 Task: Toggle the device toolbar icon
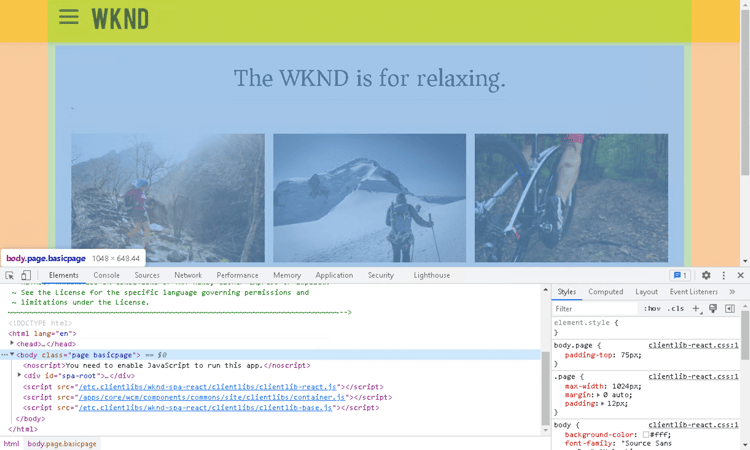coord(26,275)
